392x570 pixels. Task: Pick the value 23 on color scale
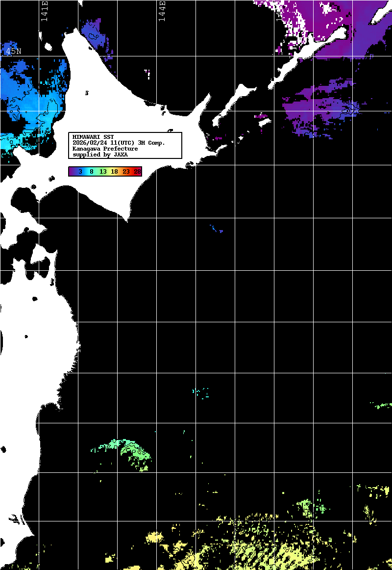click(126, 172)
